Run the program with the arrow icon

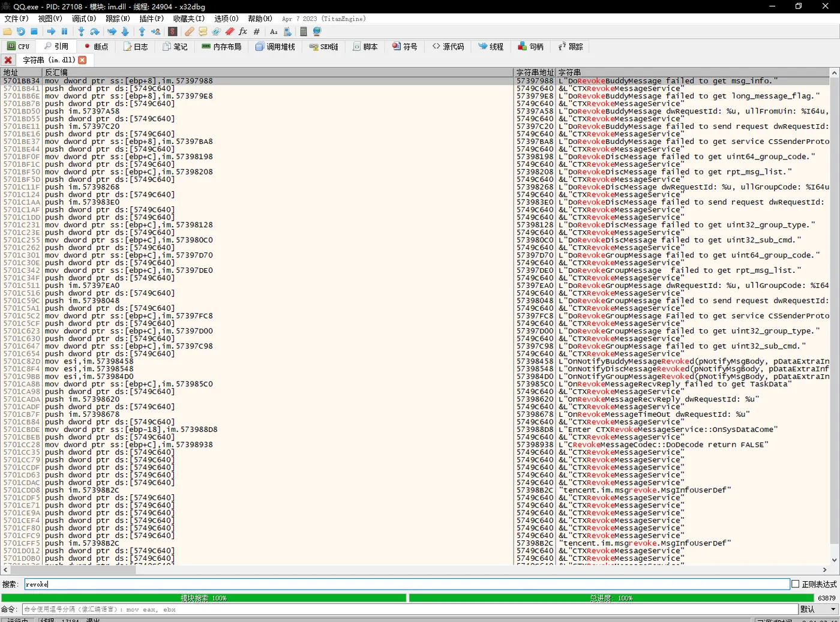[51, 32]
